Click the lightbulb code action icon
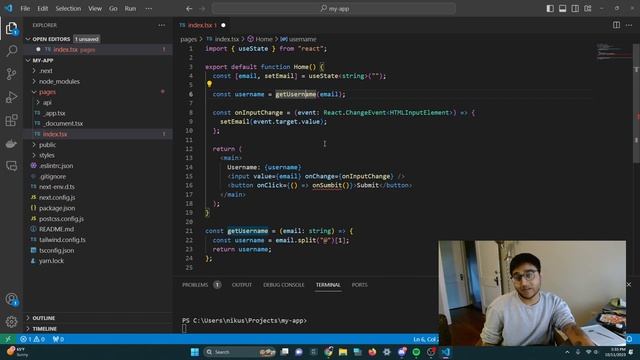 (209, 84)
